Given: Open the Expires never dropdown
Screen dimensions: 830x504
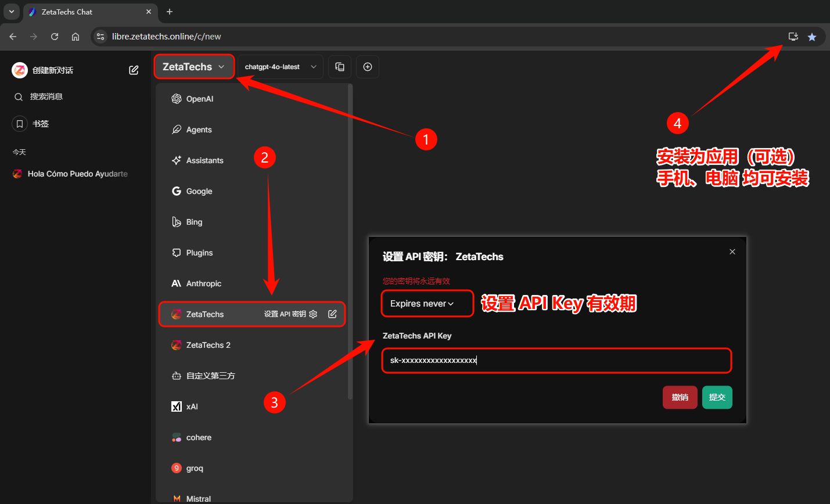Looking at the screenshot, I should [427, 304].
